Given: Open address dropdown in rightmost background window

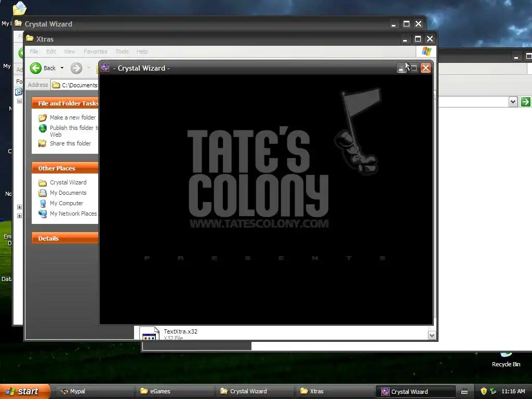Looking at the screenshot, I should click(513, 101).
